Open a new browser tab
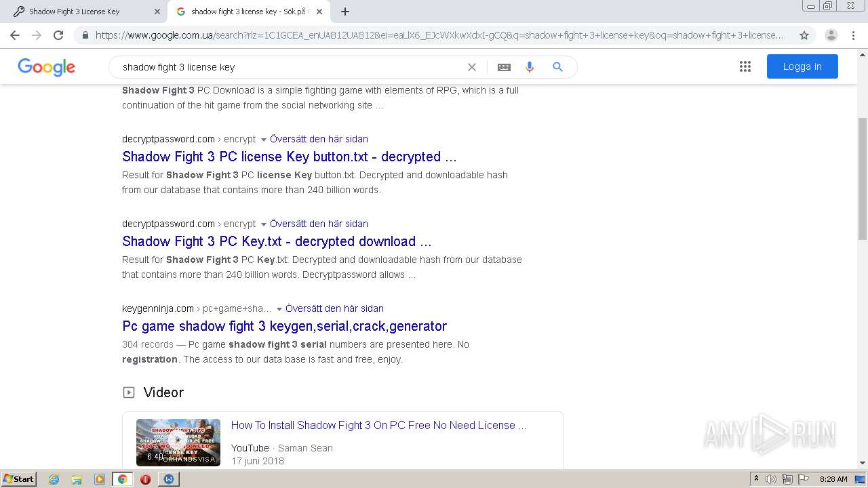This screenshot has height=488, width=868. point(345,12)
